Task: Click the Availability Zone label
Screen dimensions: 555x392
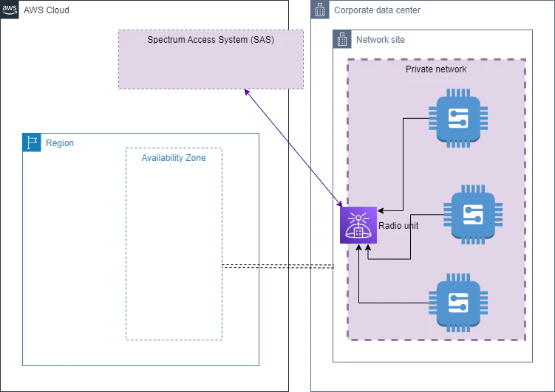Action: pos(174,158)
